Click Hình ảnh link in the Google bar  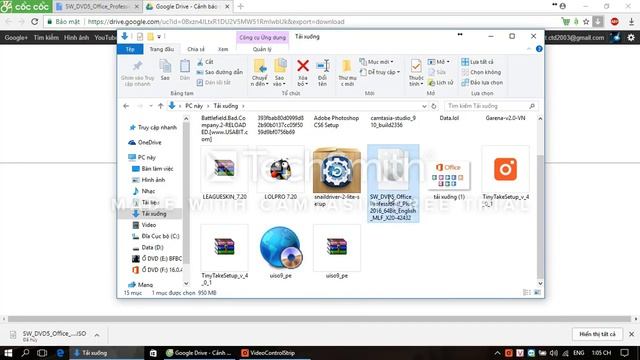click(76, 38)
